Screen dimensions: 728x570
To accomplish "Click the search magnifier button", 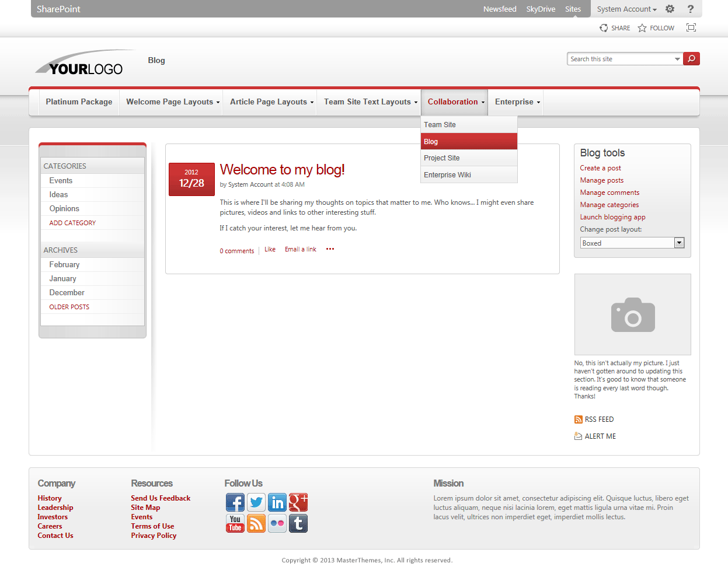I will click(x=691, y=58).
